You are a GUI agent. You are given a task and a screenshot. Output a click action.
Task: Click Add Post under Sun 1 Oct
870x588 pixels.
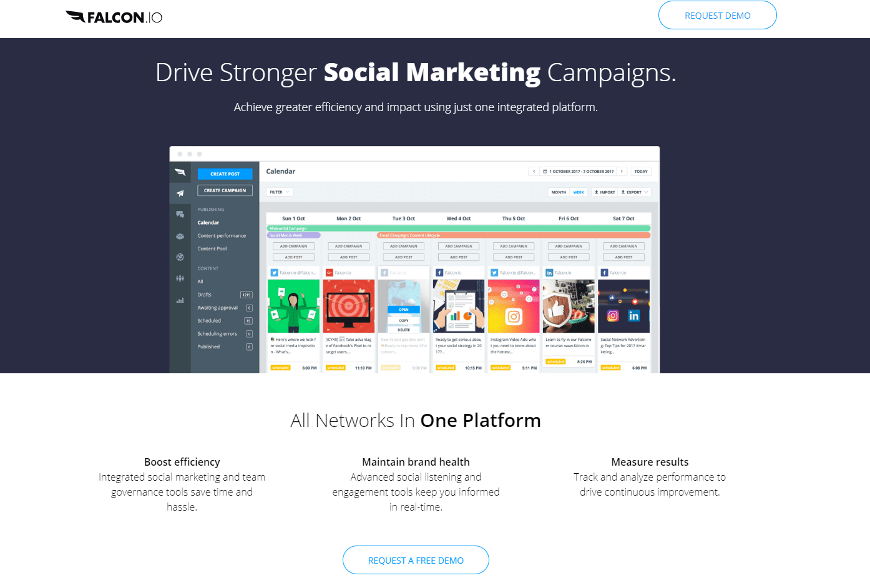click(293, 257)
